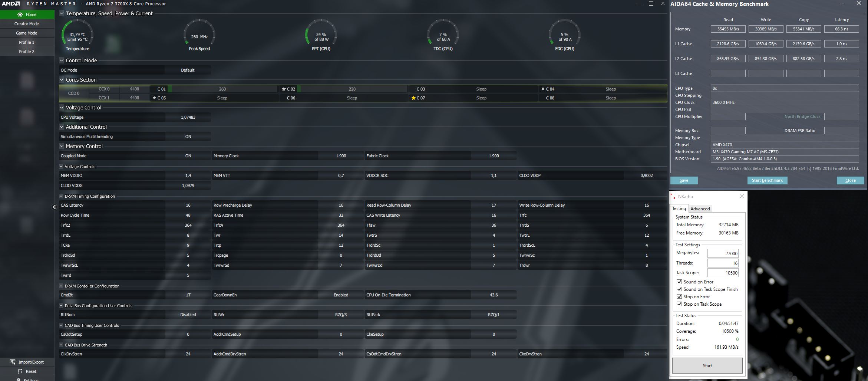Collapse DRAM Timing Configuration subsection
Viewport: 868px width, 381px height.
click(x=61, y=196)
